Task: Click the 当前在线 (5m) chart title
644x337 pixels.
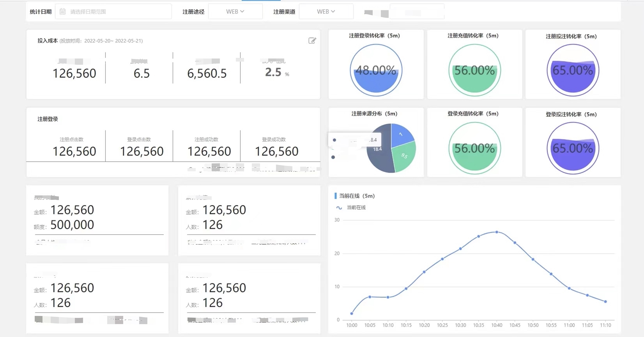Action: (x=357, y=196)
